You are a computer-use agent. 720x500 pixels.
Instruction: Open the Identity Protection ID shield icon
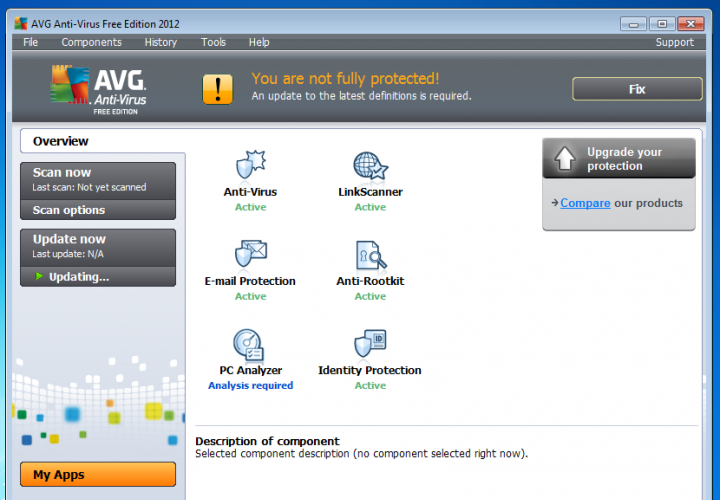371,343
